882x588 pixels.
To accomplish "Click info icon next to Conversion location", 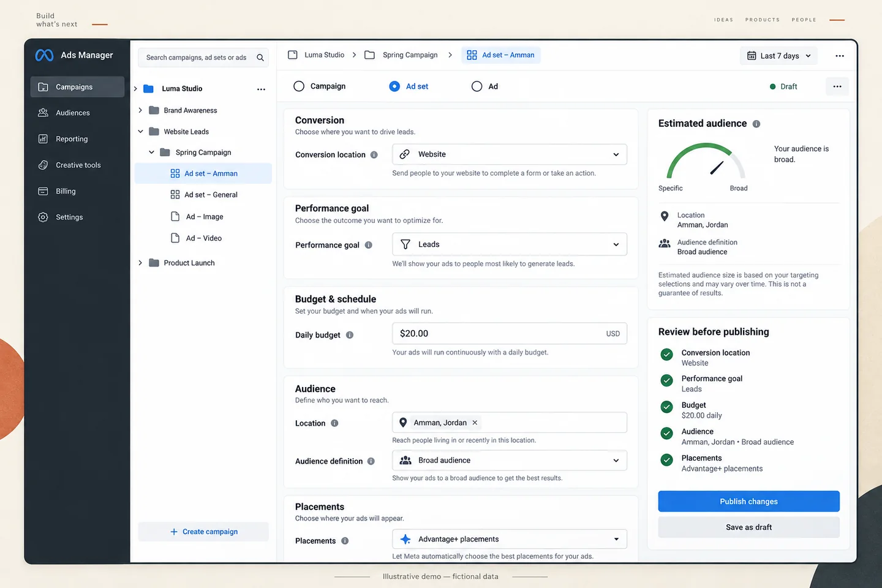I will click(374, 155).
